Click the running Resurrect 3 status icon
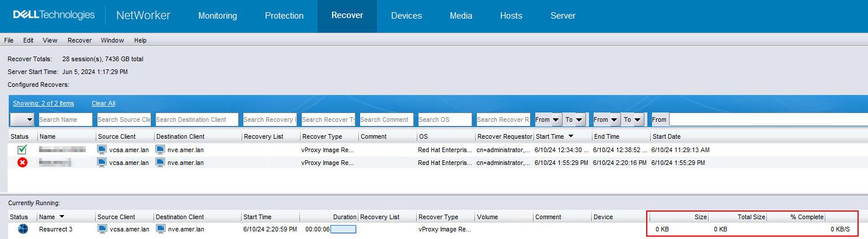This screenshot has width=868, height=239. click(22, 229)
